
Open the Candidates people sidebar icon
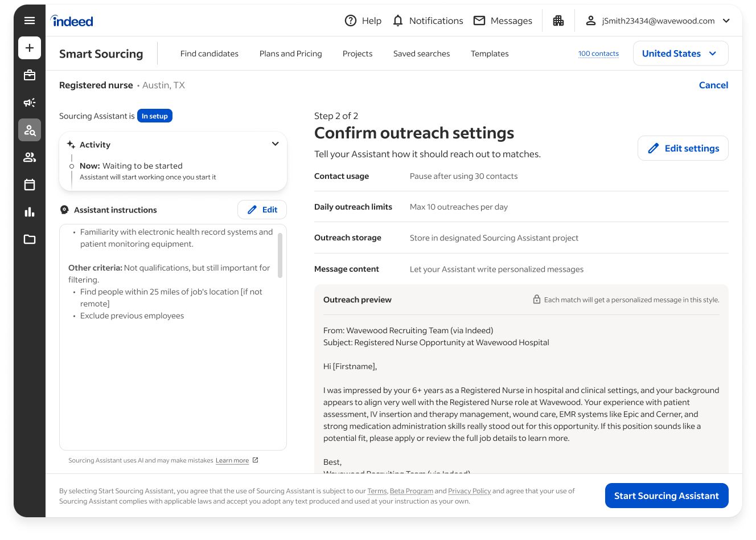tap(30, 157)
